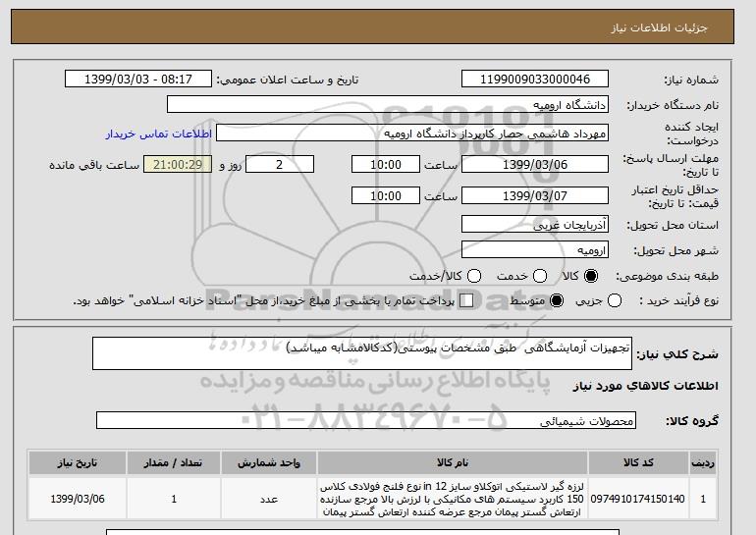Viewport: 756px width, 535px height.
Task: Select the کالا radio button
Action: click(591, 276)
